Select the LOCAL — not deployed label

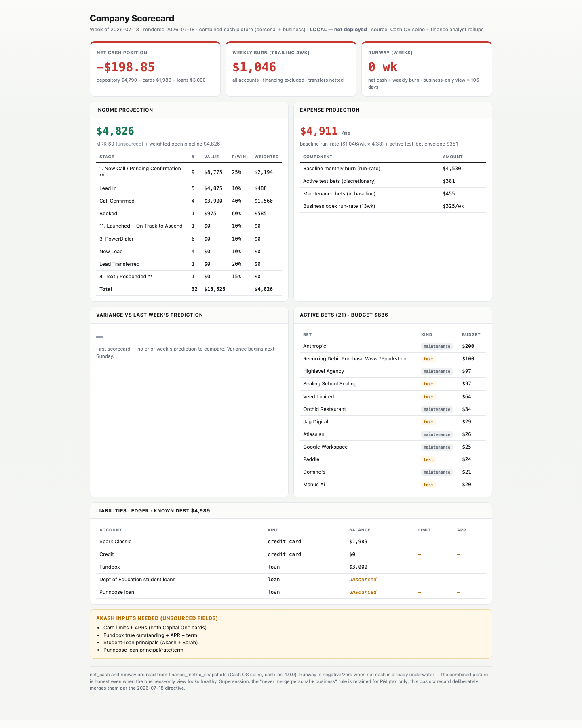pyautogui.click(x=338, y=30)
